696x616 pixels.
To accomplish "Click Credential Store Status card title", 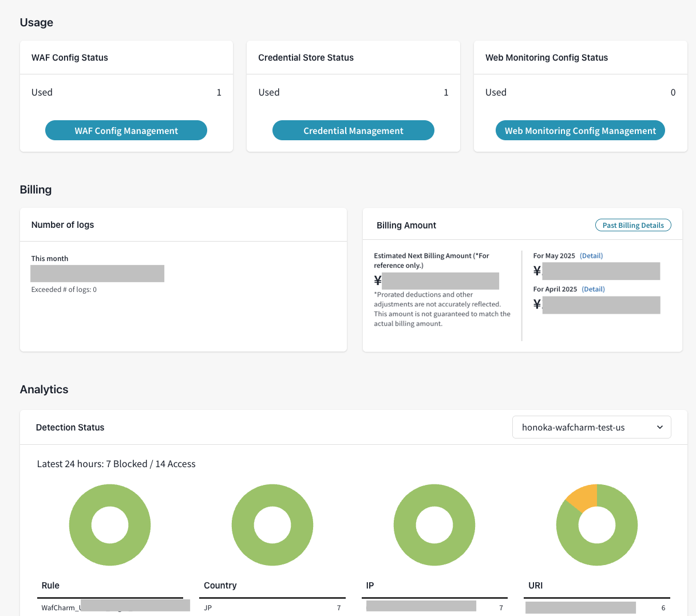I will click(306, 57).
